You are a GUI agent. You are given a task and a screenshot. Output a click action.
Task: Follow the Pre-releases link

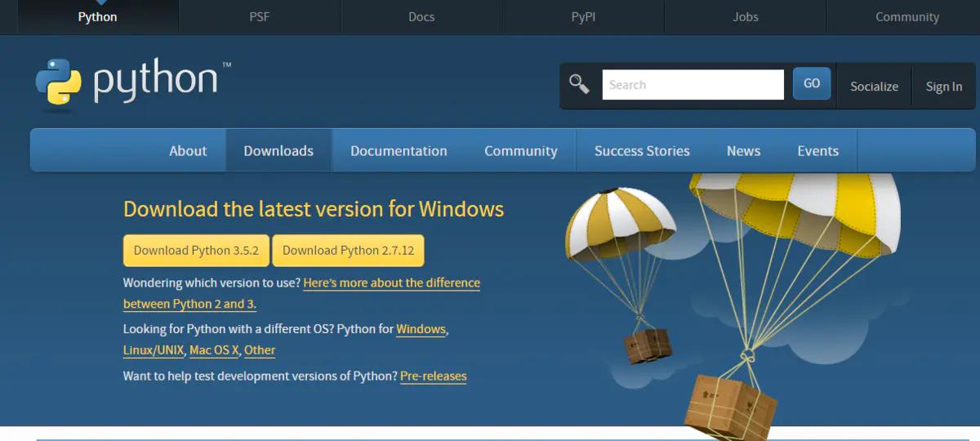433,376
